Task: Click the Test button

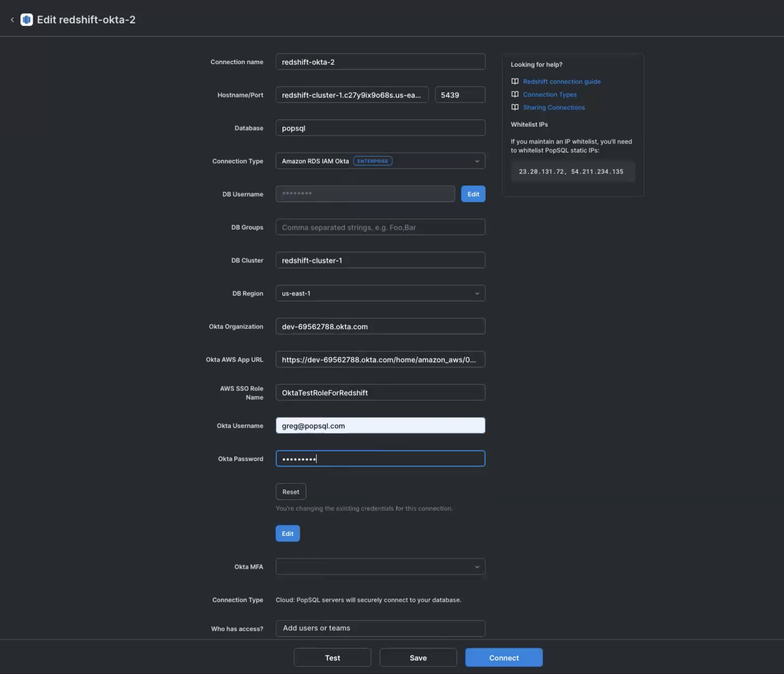Action: pyautogui.click(x=332, y=658)
